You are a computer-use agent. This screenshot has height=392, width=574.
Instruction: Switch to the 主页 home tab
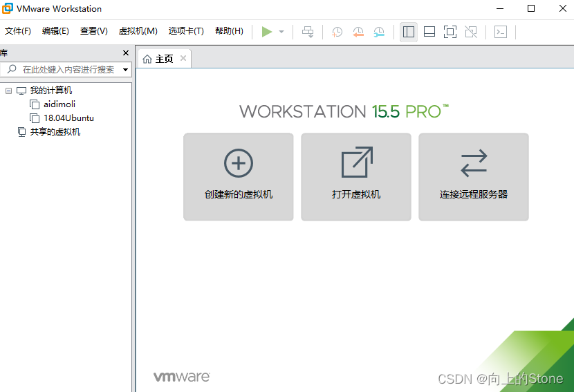[x=164, y=59]
